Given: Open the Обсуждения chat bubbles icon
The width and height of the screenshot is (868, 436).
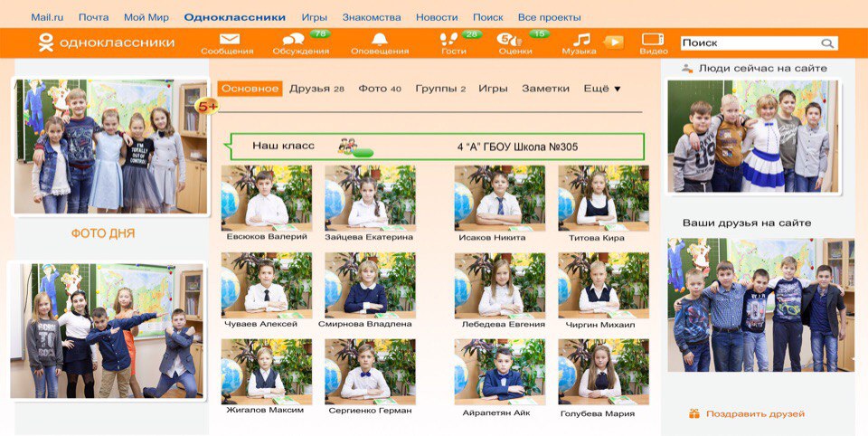Looking at the screenshot, I should pos(294,39).
